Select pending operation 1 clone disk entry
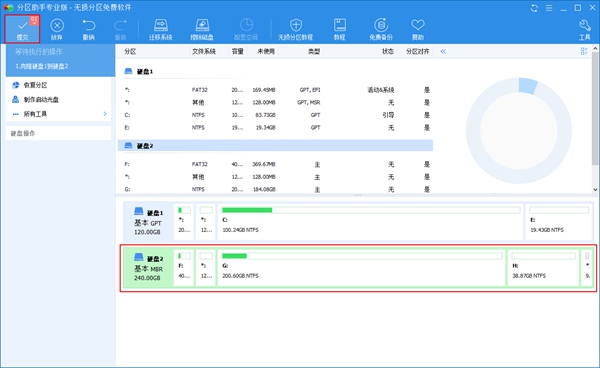The image size is (600, 368). click(x=42, y=66)
